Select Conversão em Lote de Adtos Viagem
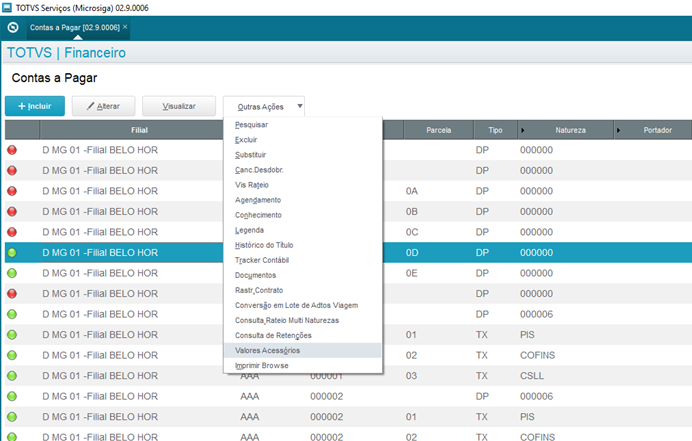 tap(297, 305)
